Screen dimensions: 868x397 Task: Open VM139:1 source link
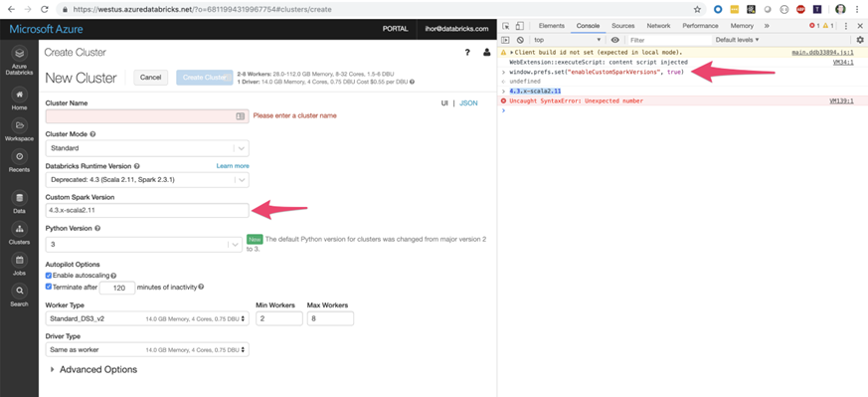click(841, 100)
